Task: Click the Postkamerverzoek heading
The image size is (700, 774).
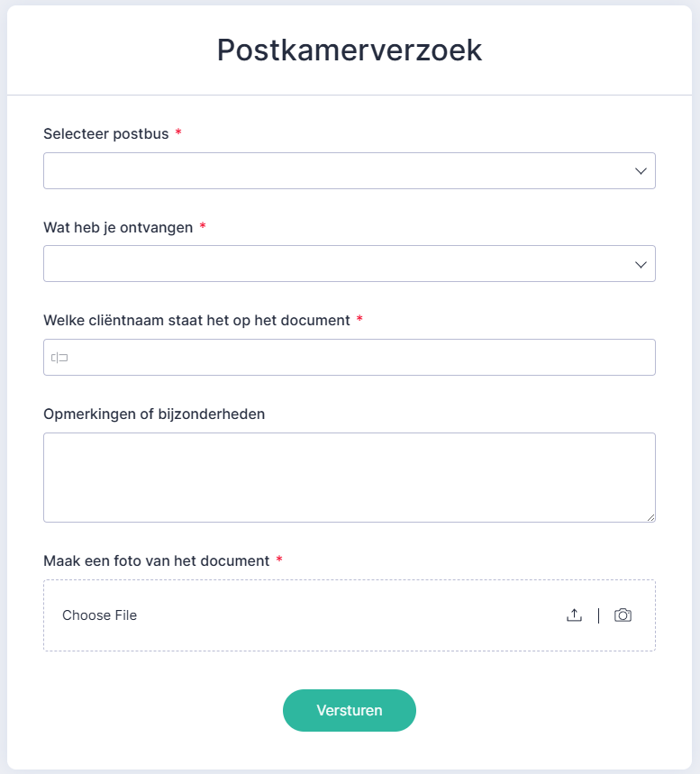Action: (x=350, y=50)
